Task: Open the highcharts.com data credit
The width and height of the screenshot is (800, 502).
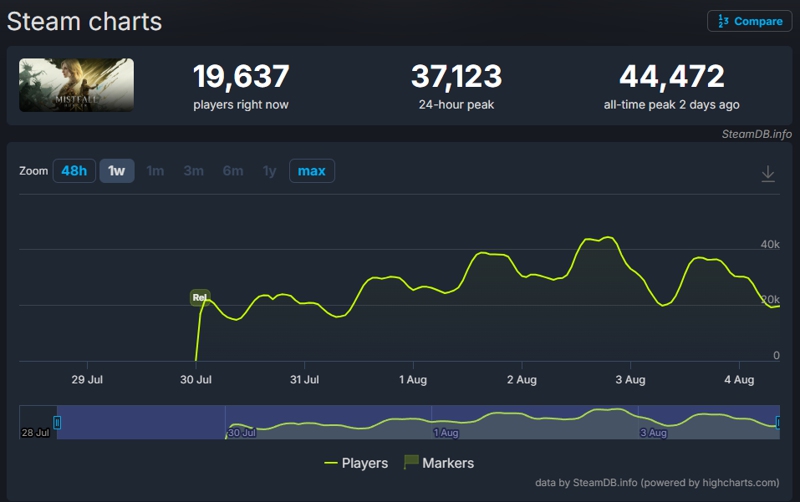Action: tap(657, 483)
